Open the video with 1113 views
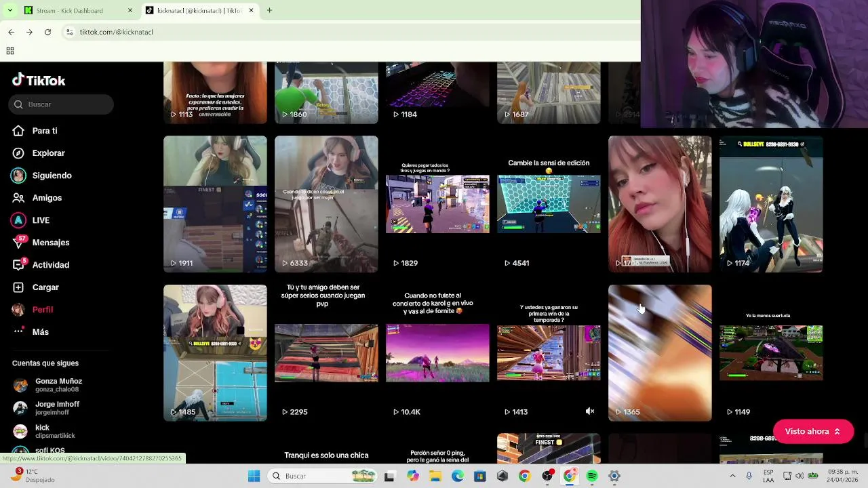Viewport: 868px width, 488px height. coord(215,93)
